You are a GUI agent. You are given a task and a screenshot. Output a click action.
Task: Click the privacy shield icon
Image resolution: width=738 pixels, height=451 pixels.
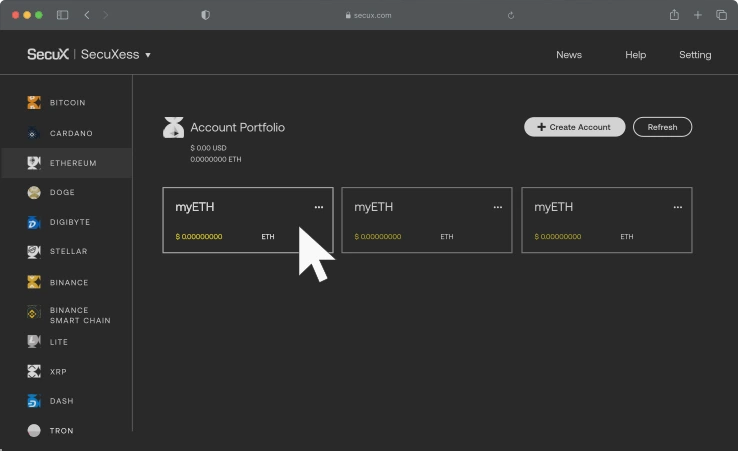pos(205,15)
